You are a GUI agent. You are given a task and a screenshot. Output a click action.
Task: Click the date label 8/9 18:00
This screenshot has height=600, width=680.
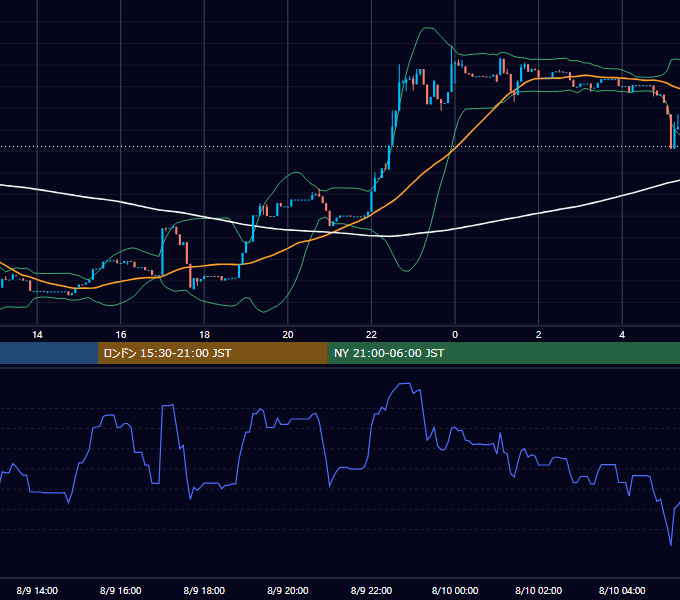click(204, 590)
